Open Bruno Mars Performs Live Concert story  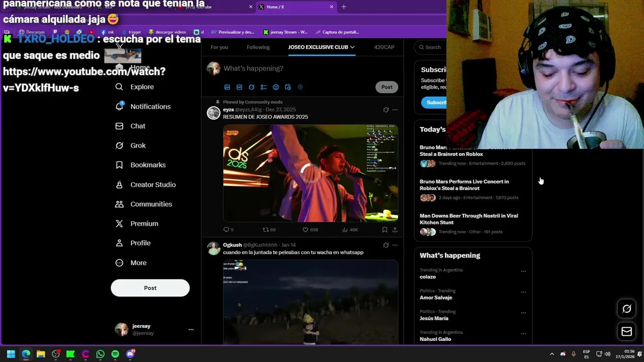[x=464, y=185]
